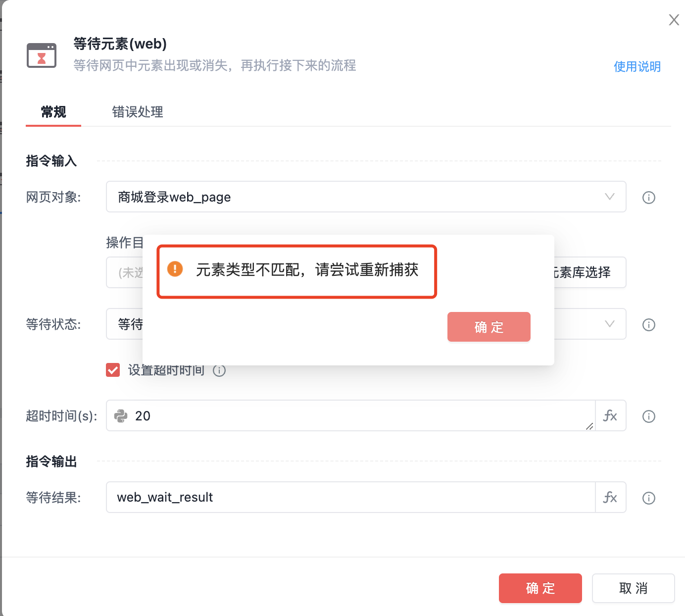Click info icon next to 设置超时时间
This screenshot has height=616, width=685.
tap(219, 370)
